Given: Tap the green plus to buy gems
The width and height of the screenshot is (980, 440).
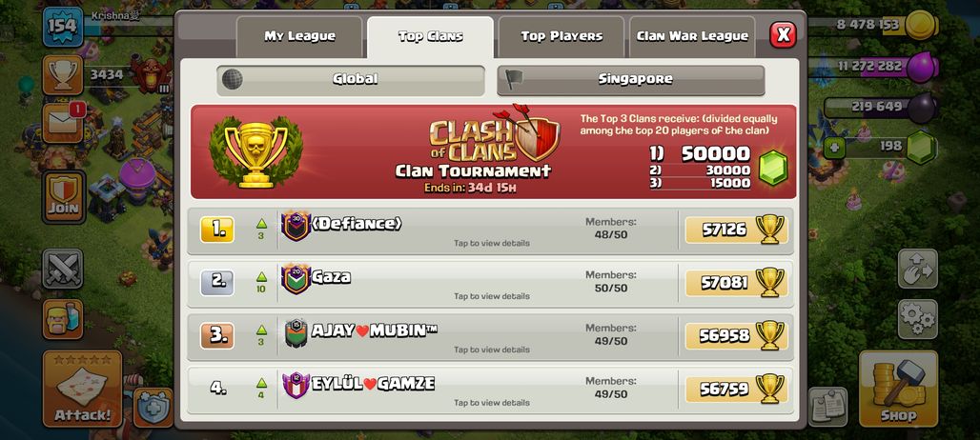Looking at the screenshot, I should [x=834, y=149].
